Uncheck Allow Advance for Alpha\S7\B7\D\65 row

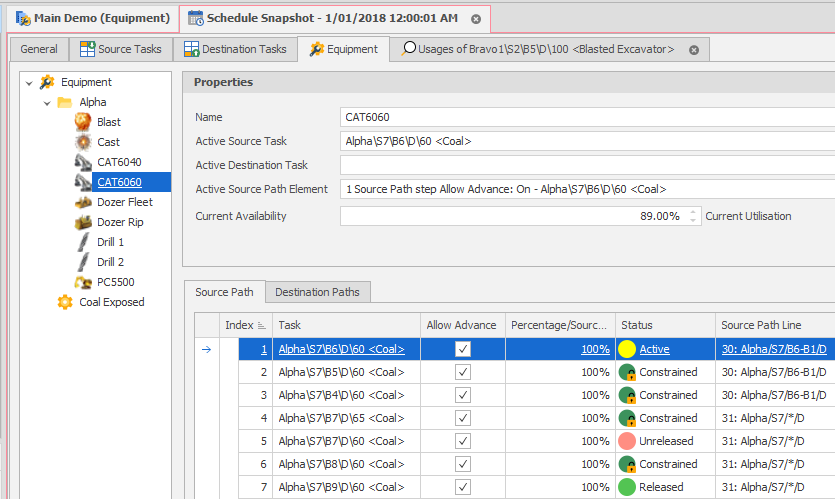[x=462, y=418]
